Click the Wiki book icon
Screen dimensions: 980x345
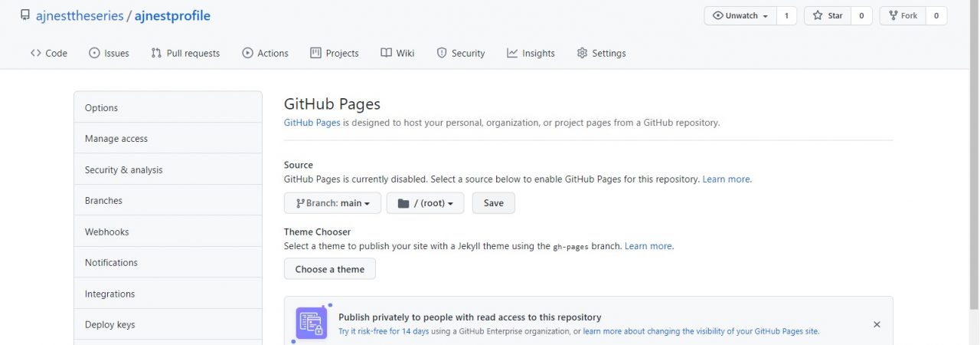(387, 53)
